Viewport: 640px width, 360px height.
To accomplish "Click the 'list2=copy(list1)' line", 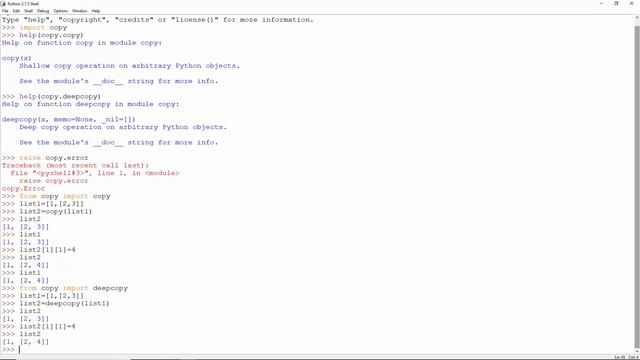I will pos(56,211).
